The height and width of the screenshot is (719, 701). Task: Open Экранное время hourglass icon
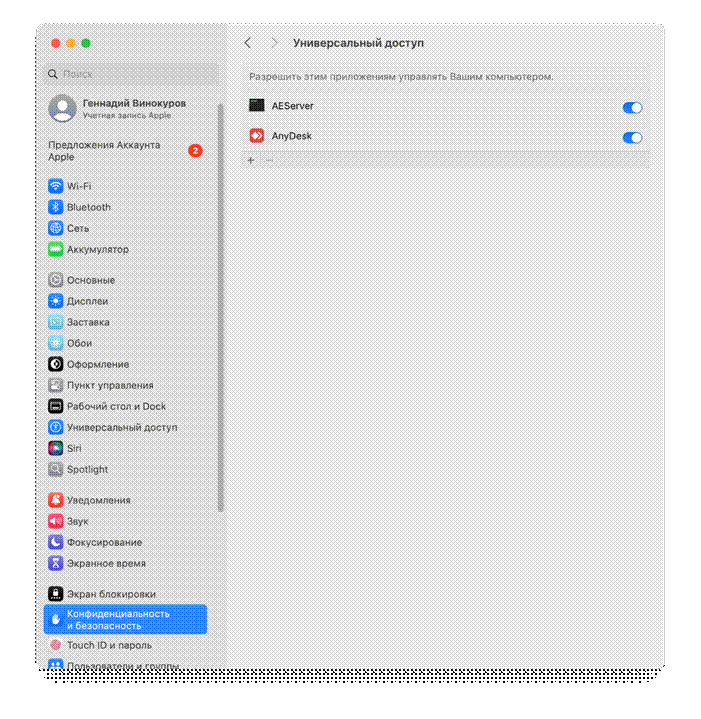point(56,563)
